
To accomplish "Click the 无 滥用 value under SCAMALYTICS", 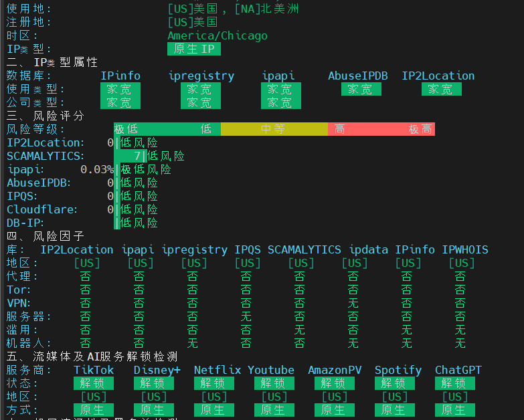I will click(x=299, y=330).
